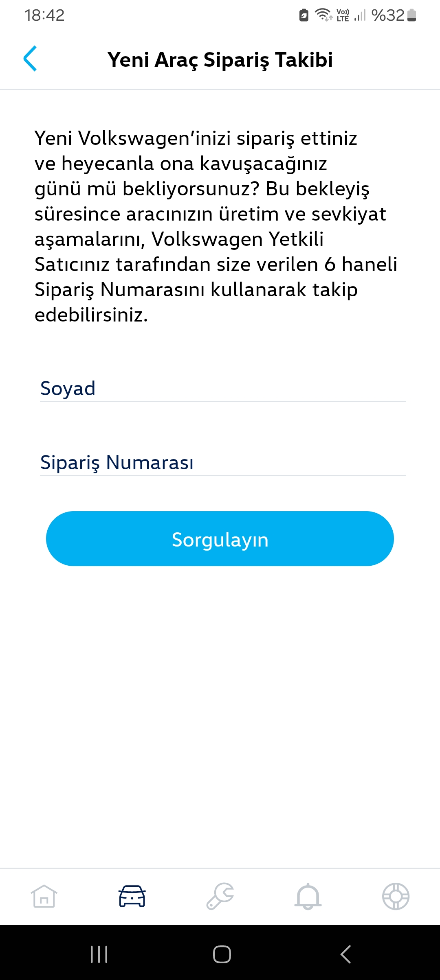Tap the description paragraph about Volkswagen order

216,226
